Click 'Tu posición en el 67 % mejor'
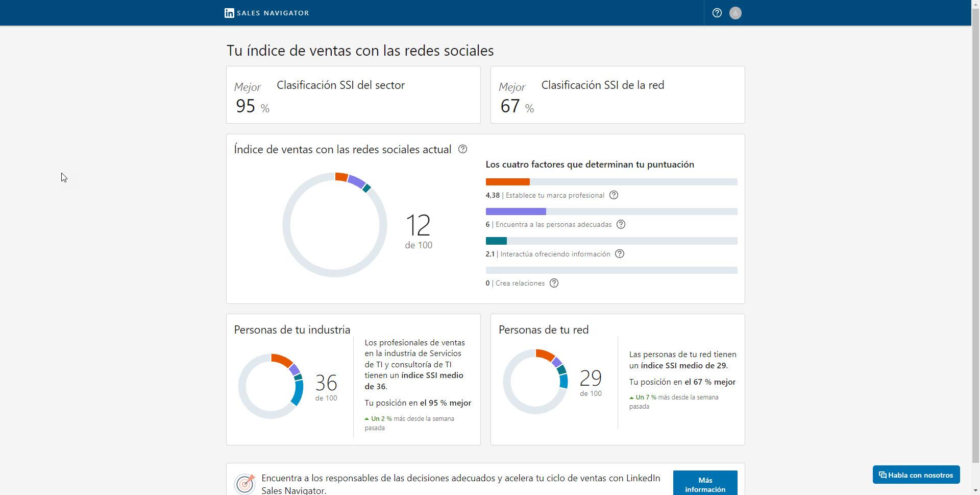 pyautogui.click(x=682, y=382)
